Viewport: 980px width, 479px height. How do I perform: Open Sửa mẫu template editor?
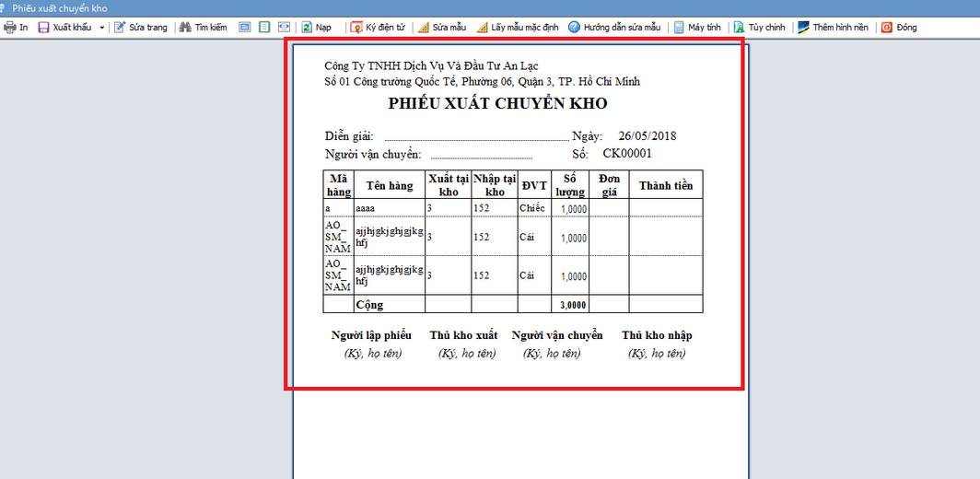[x=442, y=28]
